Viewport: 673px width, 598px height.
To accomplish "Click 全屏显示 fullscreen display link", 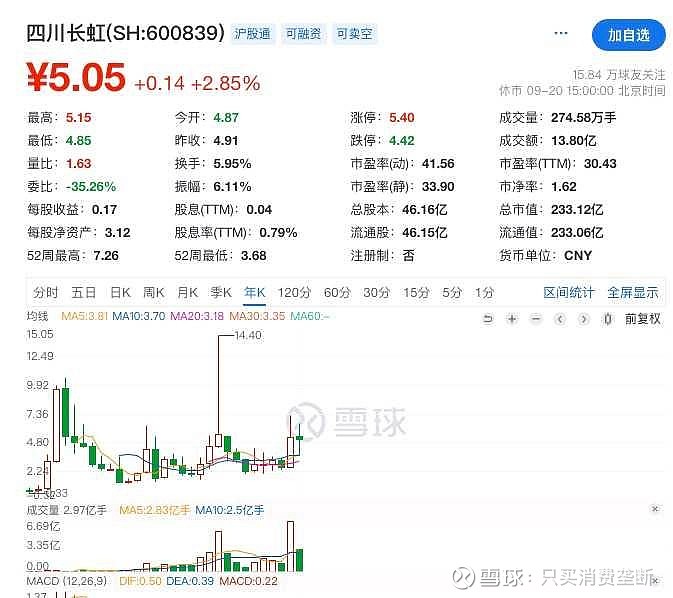I will pos(633,293).
